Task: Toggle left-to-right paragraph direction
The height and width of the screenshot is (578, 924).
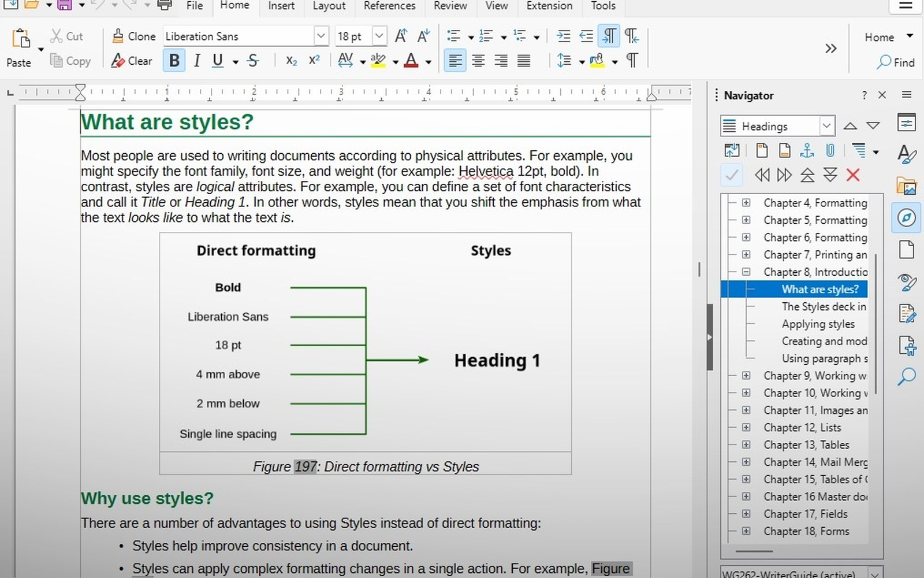Action: pyautogui.click(x=609, y=36)
